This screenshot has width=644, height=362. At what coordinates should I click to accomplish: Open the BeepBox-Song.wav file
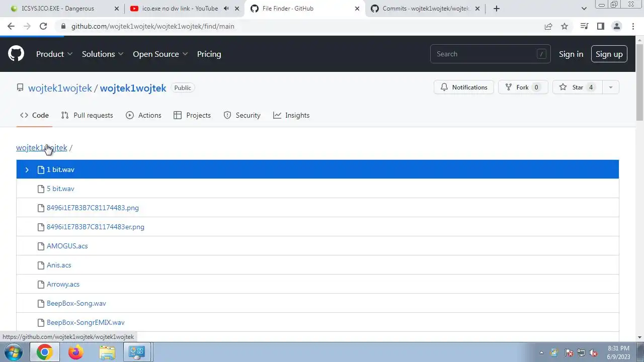point(76,303)
